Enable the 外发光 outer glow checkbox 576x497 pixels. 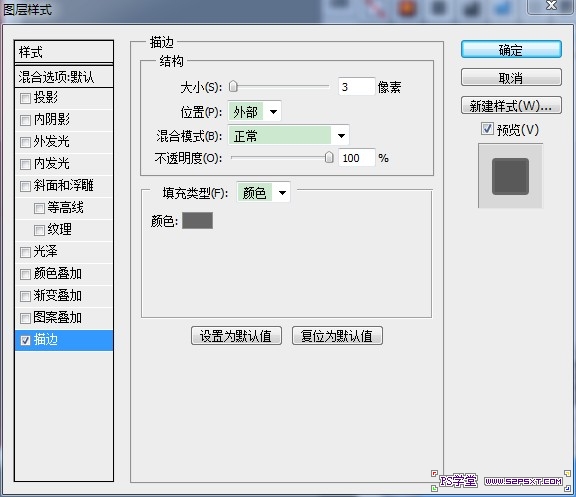pyautogui.click(x=25, y=142)
